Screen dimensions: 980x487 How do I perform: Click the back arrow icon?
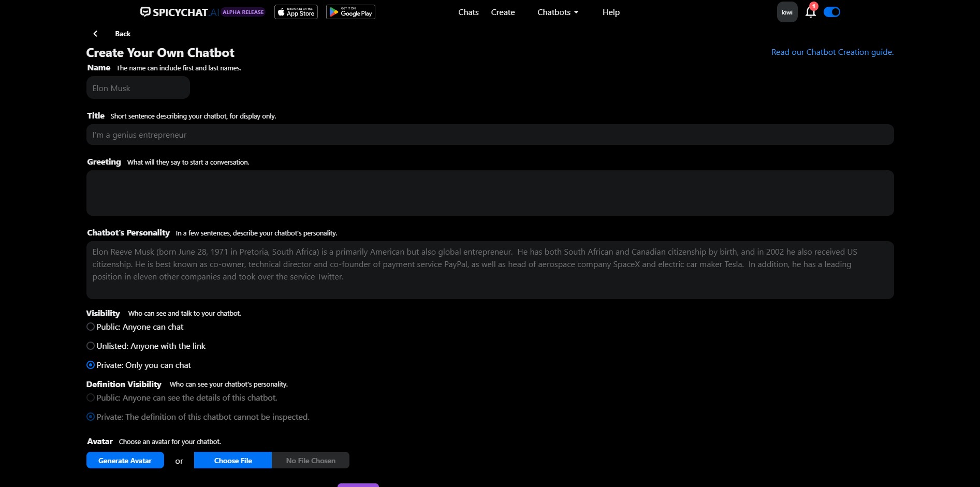pos(95,34)
